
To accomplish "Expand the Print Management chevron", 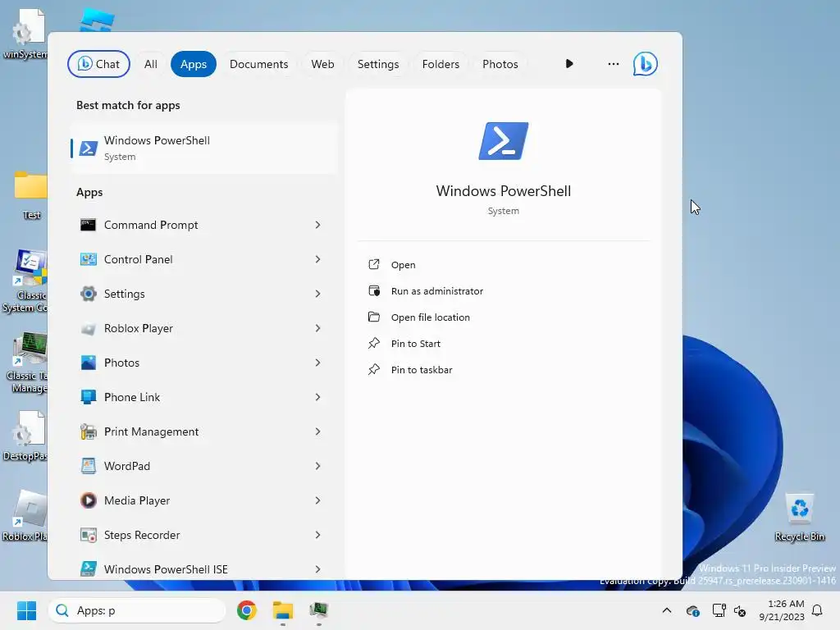I will tap(317, 431).
